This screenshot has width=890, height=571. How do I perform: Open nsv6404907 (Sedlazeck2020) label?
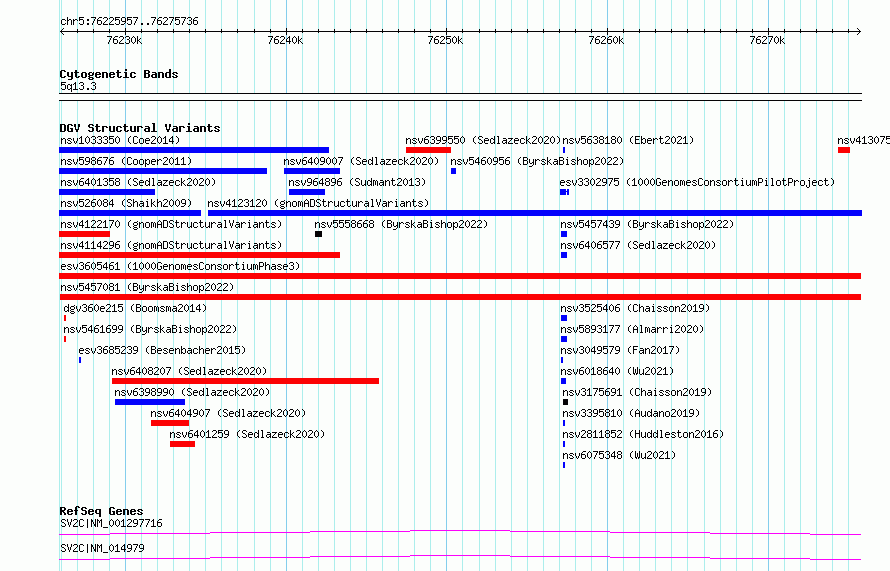pyautogui.click(x=228, y=413)
